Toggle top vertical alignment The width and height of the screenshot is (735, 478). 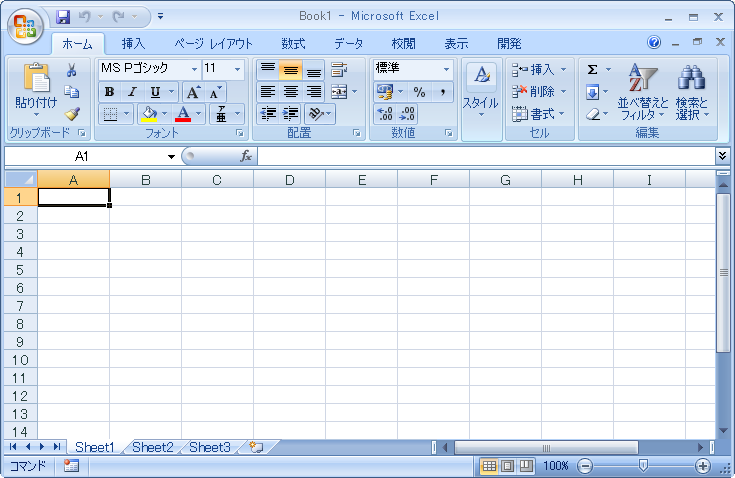pyautogui.click(x=268, y=70)
